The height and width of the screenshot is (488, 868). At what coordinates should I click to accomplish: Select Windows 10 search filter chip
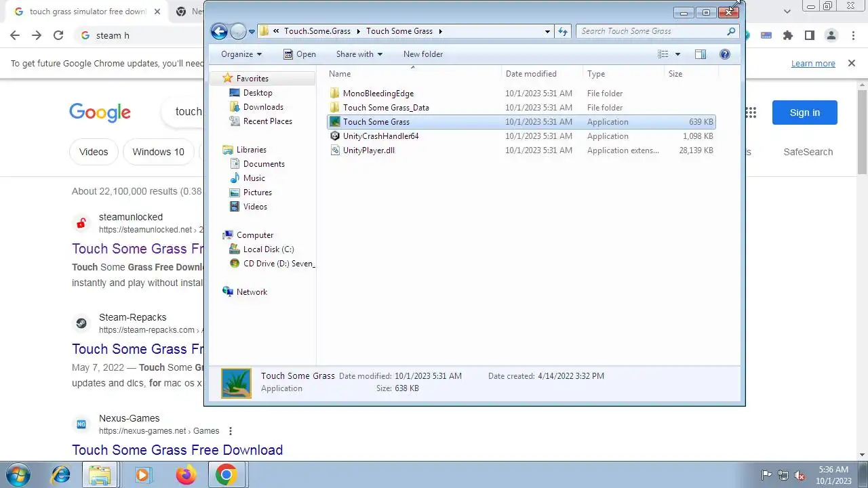[x=158, y=152]
